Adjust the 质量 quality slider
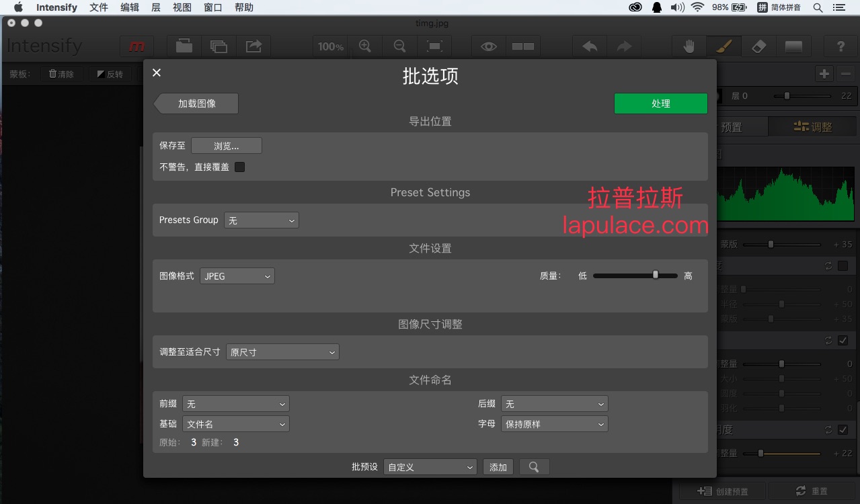The height and width of the screenshot is (504, 860). click(x=635, y=276)
